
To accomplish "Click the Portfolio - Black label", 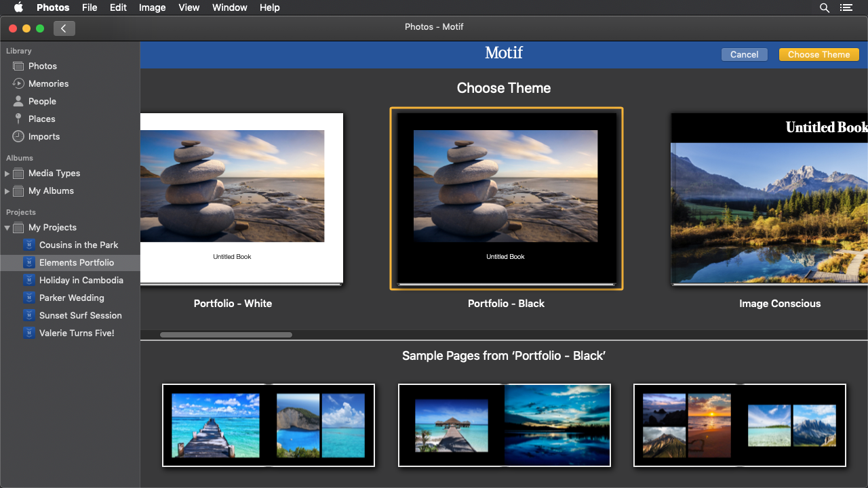I will click(506, 304).
